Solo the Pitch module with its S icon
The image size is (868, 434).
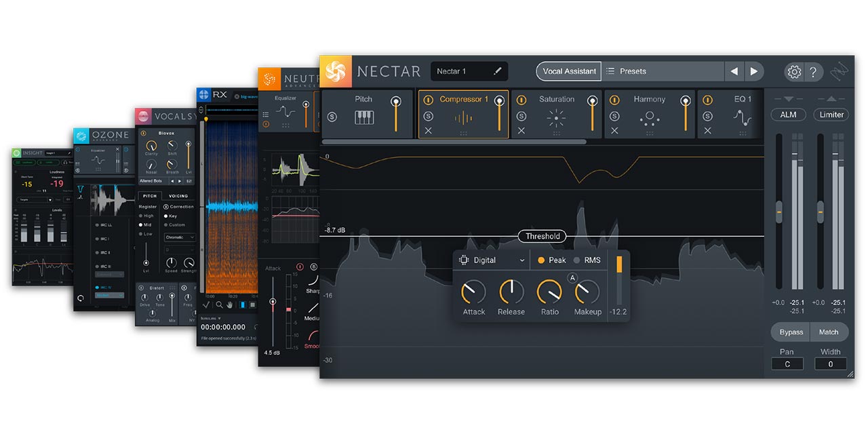point(332,117)
